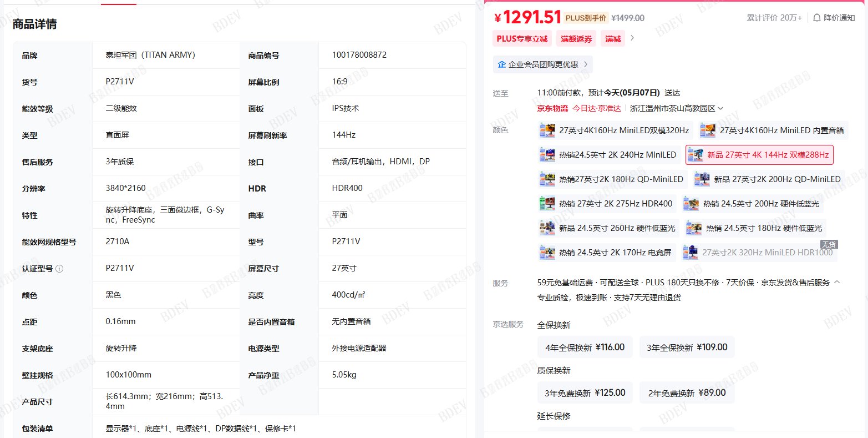Click warranty value 3年质保
Image resolution: width=868 pixels, height=438 pixels.
(x=120, y=162)
